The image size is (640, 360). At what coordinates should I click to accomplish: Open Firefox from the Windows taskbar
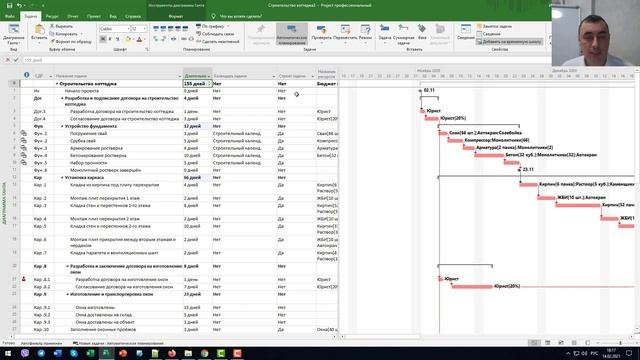coord(172,353)
